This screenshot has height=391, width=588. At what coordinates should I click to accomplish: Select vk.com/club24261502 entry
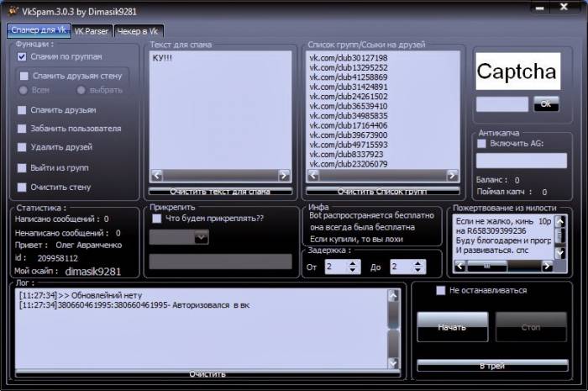pyautogui.click(x=349, y=97)
